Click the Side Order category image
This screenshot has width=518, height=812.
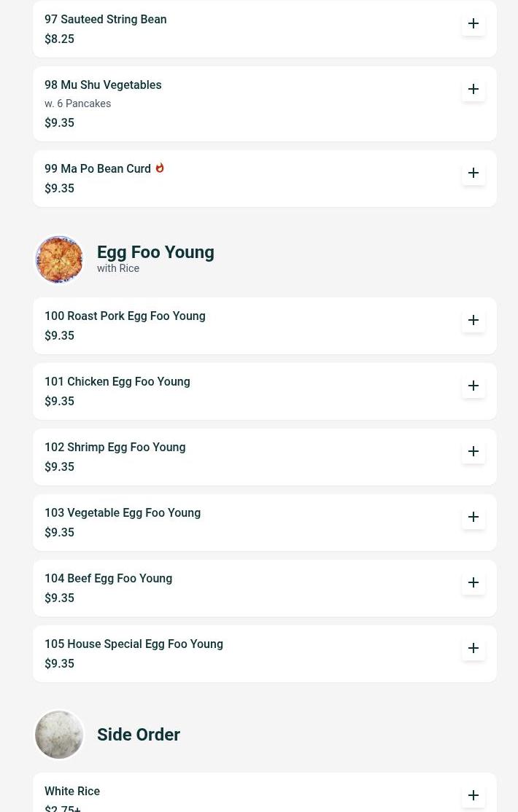tap(59, 735)
